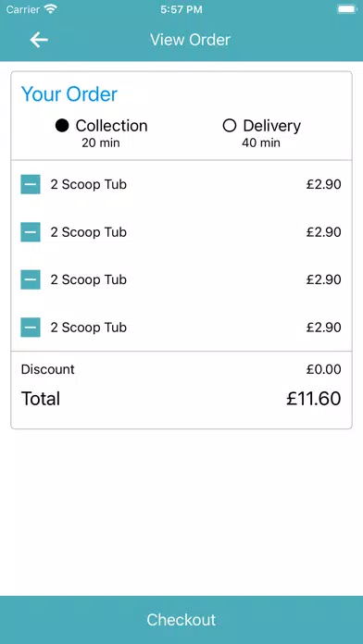The image size is (363, 644).
Task: Tap the Discount row label
Action: click(47, 369)
